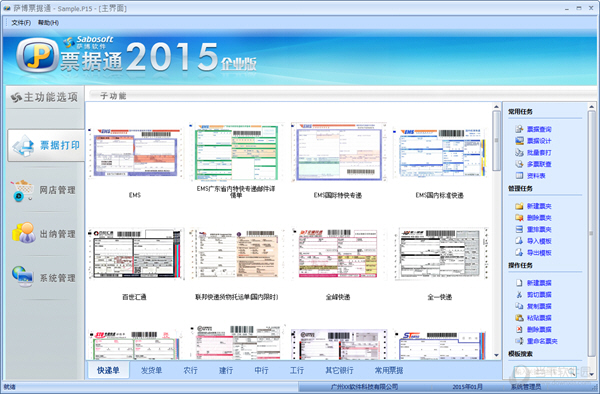
Task: Click the 剪切票据 scissors icon
Action: tap(519, 295)
